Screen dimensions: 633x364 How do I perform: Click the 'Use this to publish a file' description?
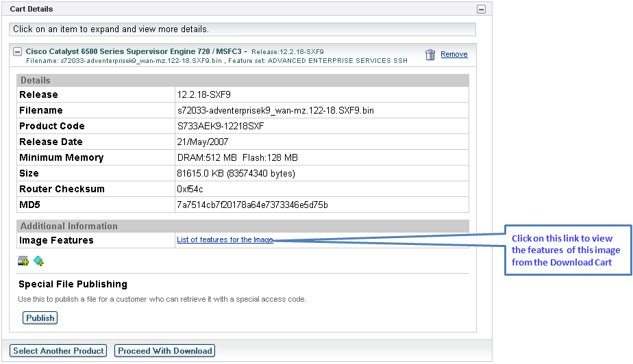(162, 299)
